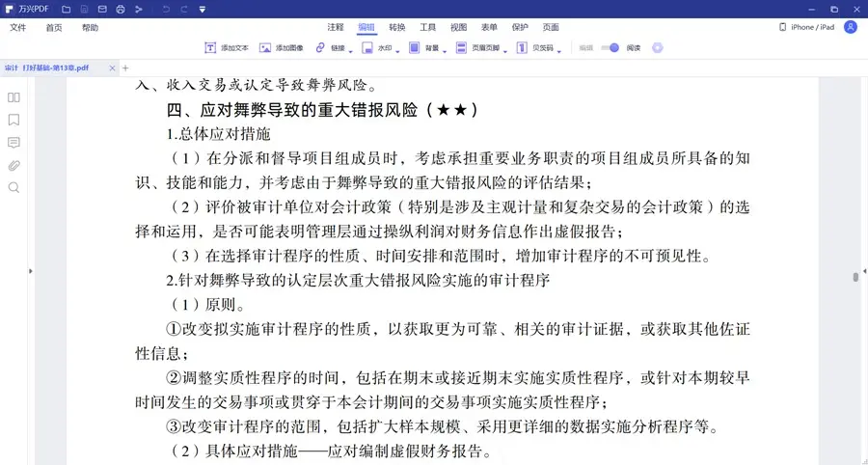Image resolution: width=868 pixels, height=465 pixels.
Task: Click line starting （3）在选择审计程序的性质
Action: tap(438, 257)
